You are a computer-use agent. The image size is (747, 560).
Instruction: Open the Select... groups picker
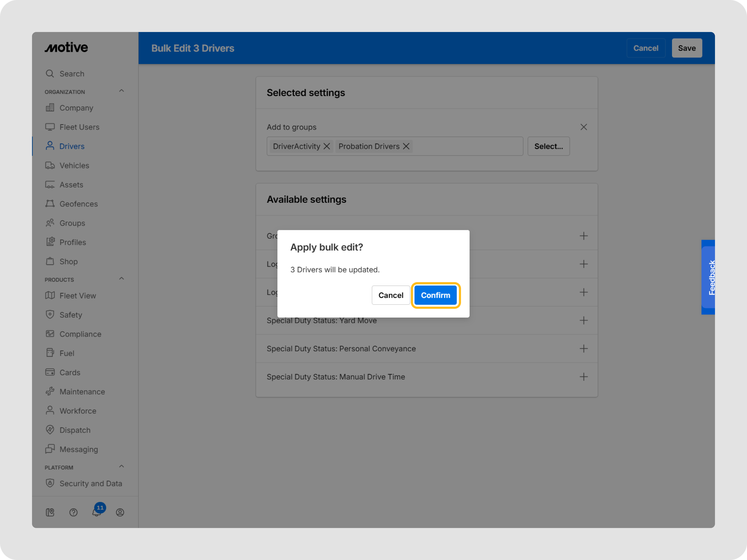[x=548, y=146]
